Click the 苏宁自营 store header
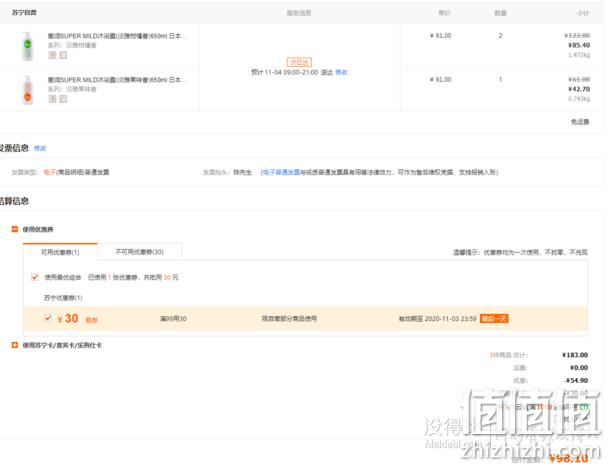This screenshot has width=610, height=468. pos(24,12)
